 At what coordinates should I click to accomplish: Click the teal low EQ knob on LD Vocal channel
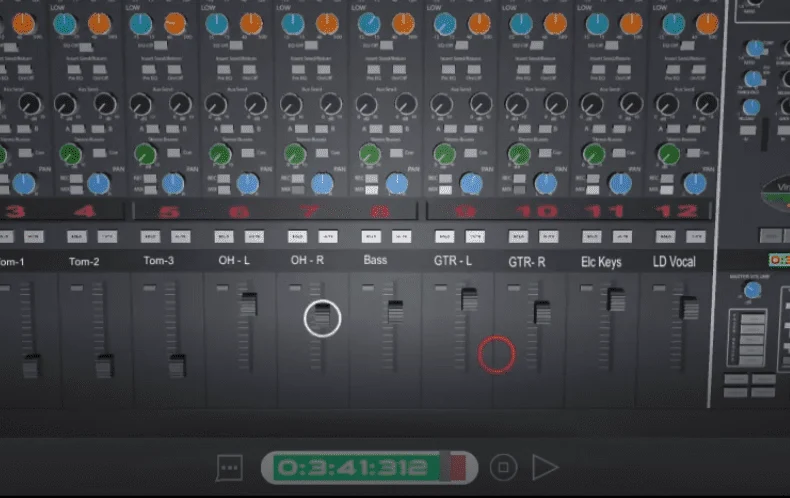click(x=673, y=24)
